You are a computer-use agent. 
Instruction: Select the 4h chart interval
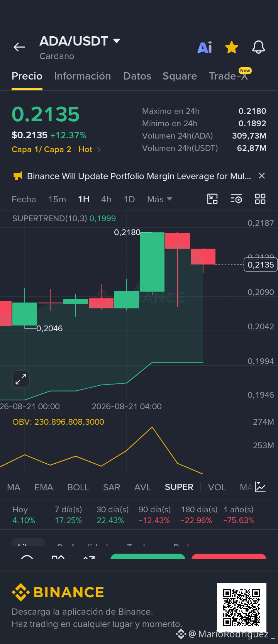(106, 199)
